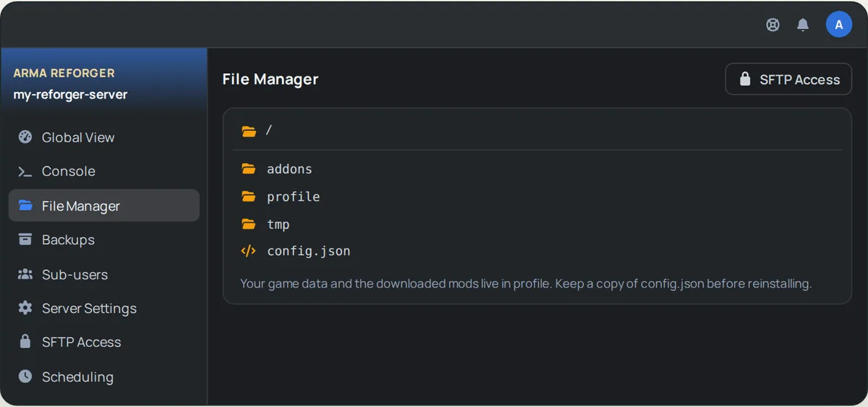The height and width of the screenshot is (407, 868).
Task: Open the Scheduling section
Action: pyautogui.click(x=104, y=377)
